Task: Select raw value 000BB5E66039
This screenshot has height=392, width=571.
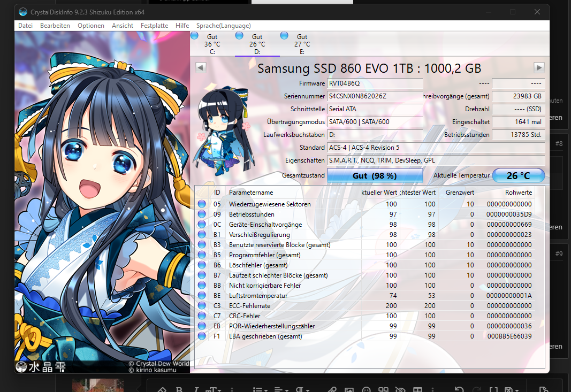Action: click(509, 336)
